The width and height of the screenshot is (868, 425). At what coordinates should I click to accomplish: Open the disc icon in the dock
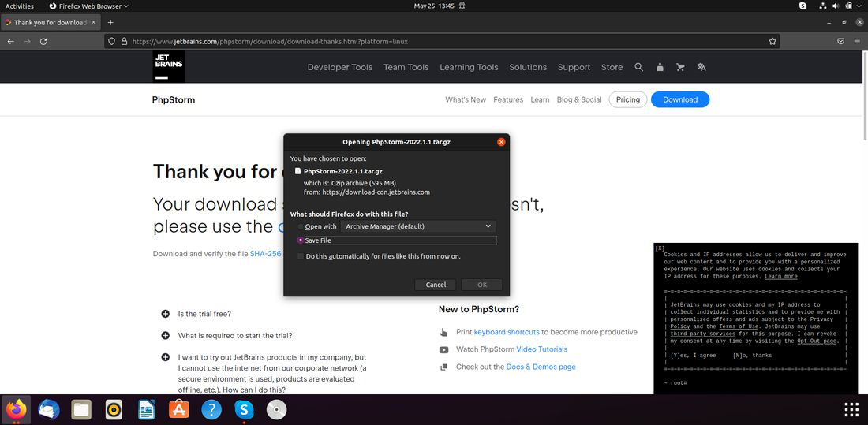click(276, 410)
